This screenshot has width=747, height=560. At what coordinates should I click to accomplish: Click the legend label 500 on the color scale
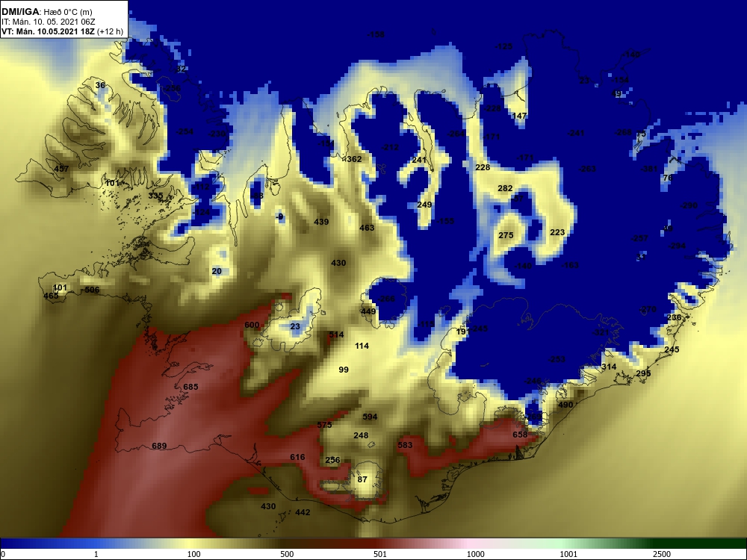287,554
